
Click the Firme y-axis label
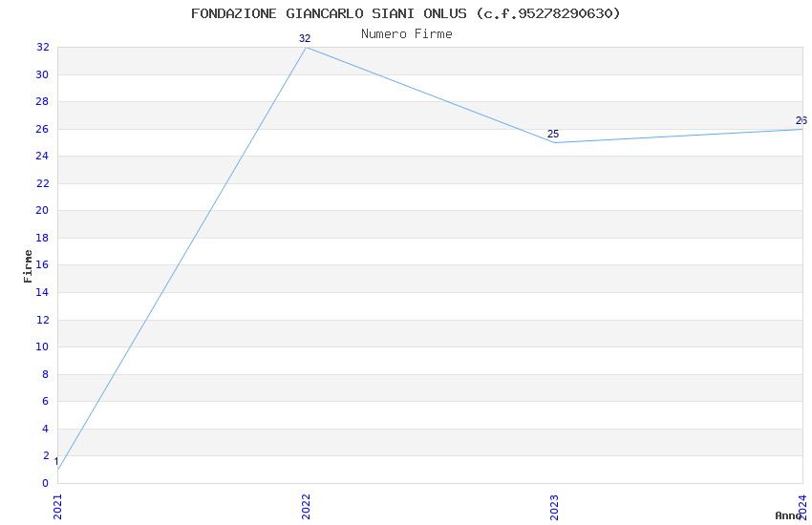tap(28, 266)
